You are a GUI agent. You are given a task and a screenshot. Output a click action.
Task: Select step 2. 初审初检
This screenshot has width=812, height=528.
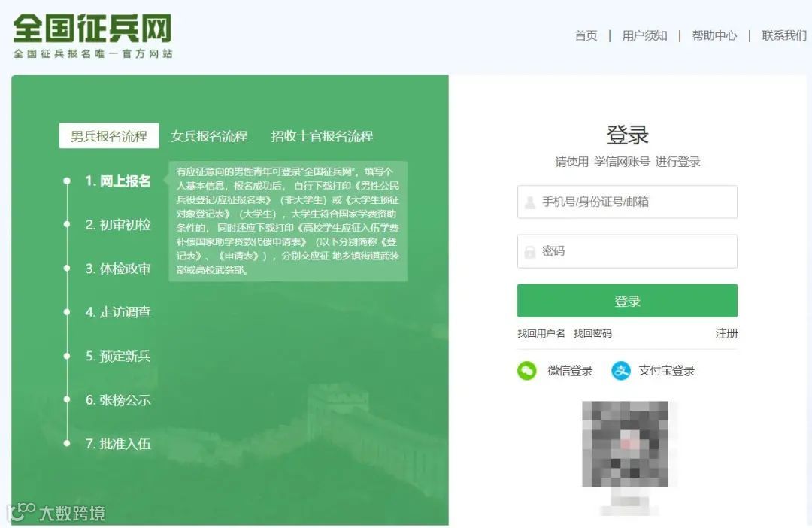(118, 224)
